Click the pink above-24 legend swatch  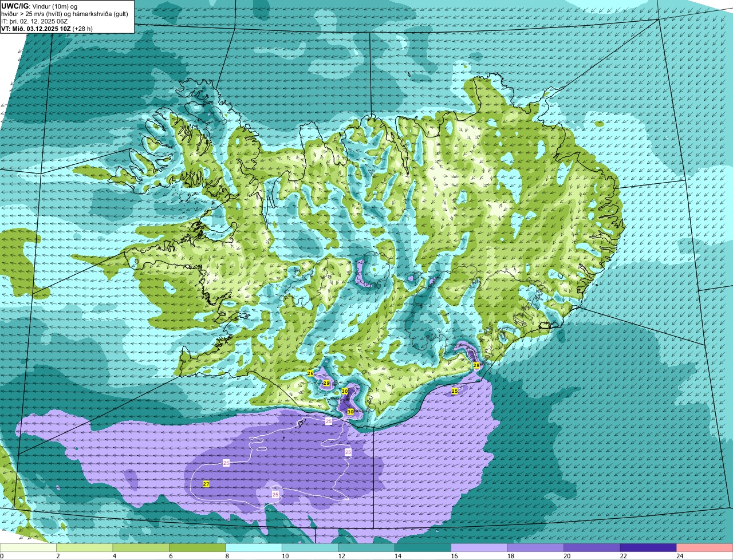705,548
